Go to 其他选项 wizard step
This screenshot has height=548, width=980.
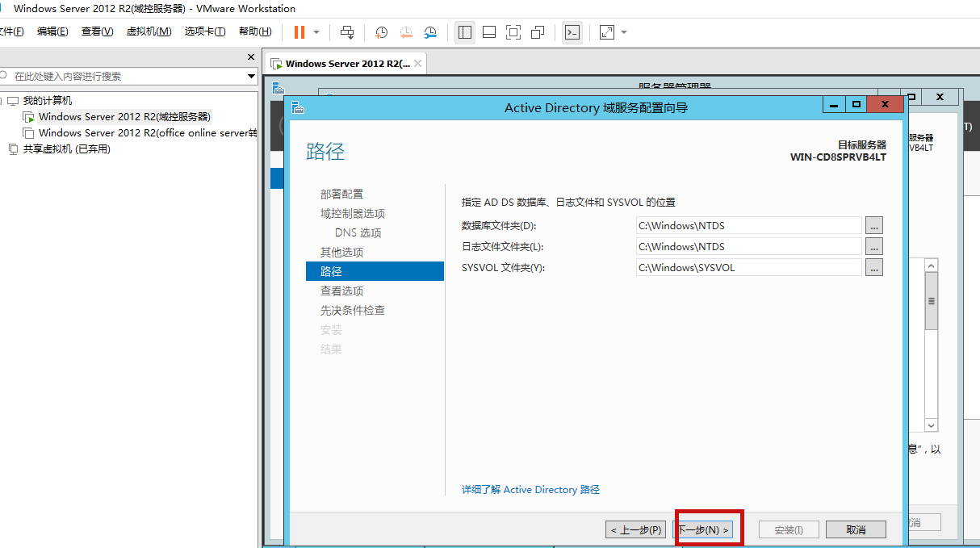[x=341, y=253]
